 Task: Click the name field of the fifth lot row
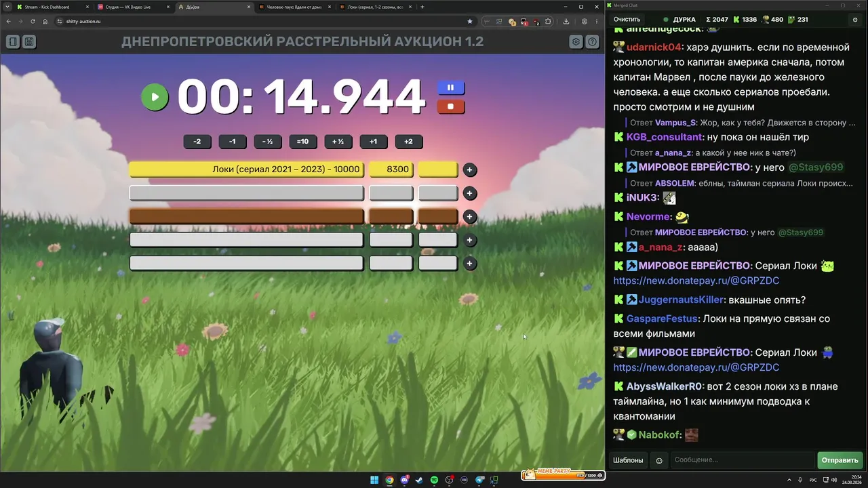tap(247, 263)
